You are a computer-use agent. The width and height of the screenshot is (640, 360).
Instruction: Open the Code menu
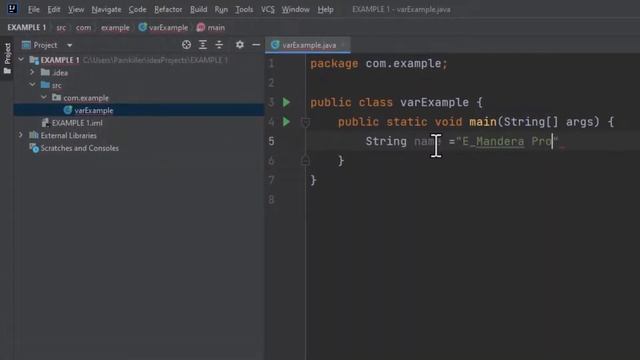click(137, 9)
